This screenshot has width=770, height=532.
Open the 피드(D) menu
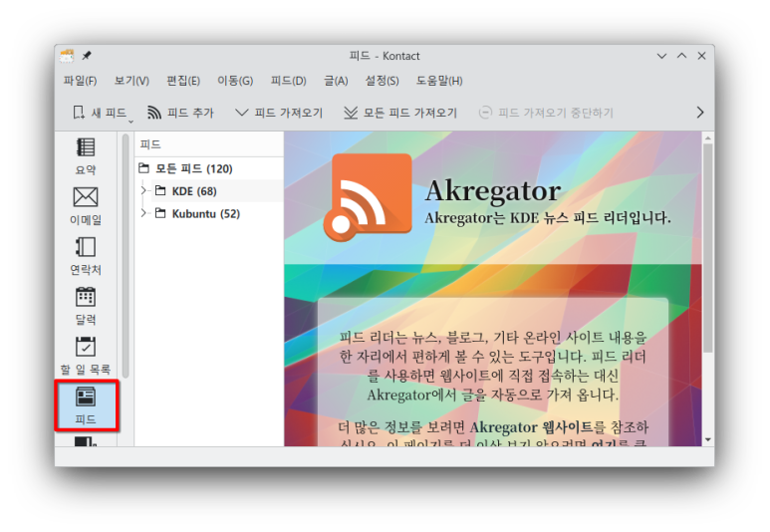[288, 81]
